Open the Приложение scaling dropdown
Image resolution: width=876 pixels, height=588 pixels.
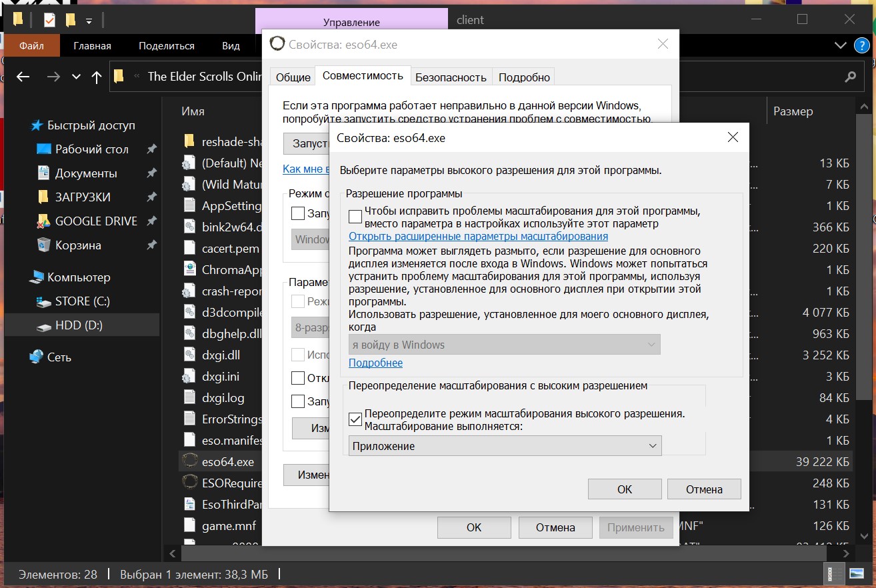click(x=505, y=446)
